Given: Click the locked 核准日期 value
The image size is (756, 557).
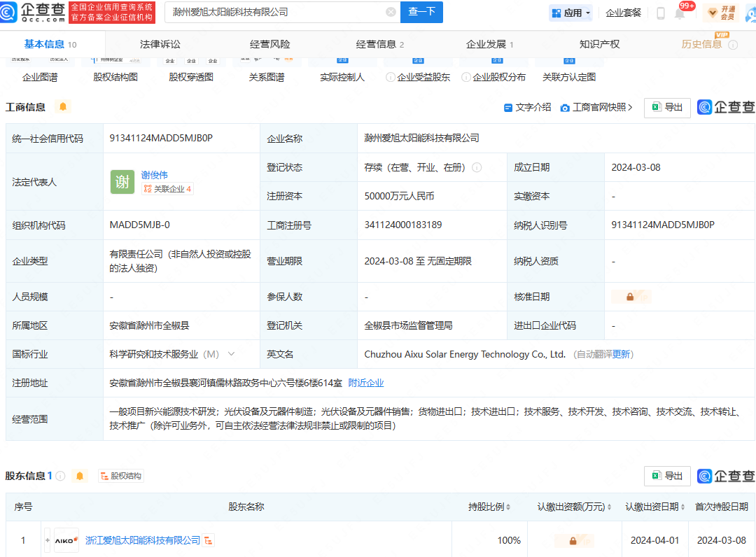Looking at the screenshot, I should coord(630,297).
